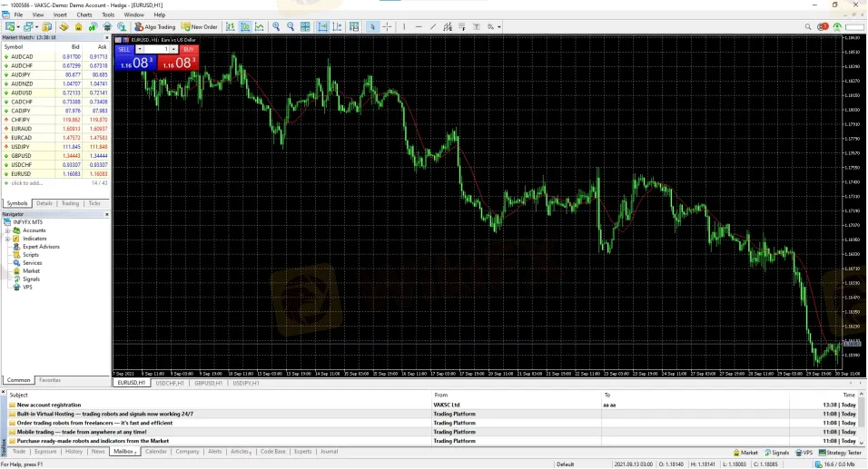
Task: Expand the Indicators node in Navigator
Action: click(x=8, y=239)
